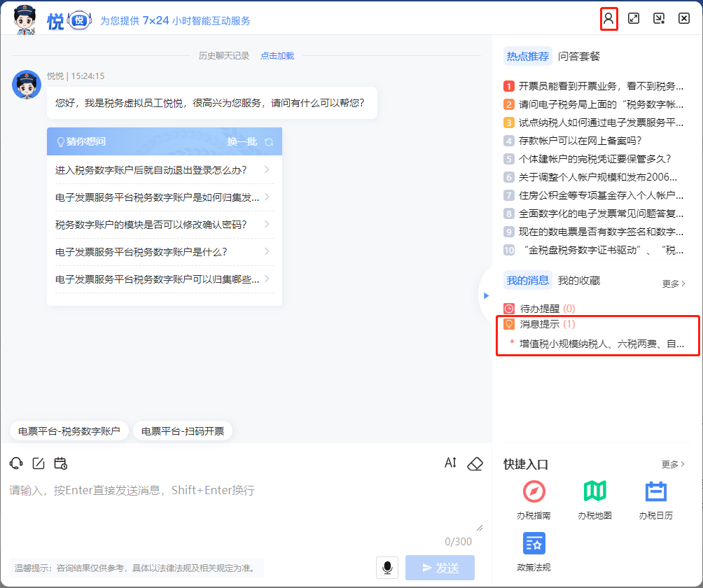Switch to the 问答套餐 tab
Viewport: 703px width, 588px height.
[579, 57]
